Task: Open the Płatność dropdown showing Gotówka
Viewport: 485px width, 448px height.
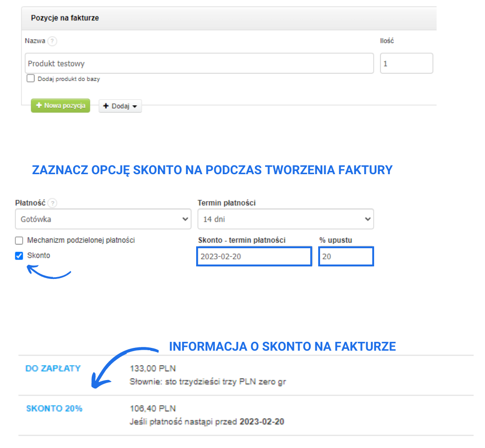Action: pyautogui.click(x=103, y=219)
